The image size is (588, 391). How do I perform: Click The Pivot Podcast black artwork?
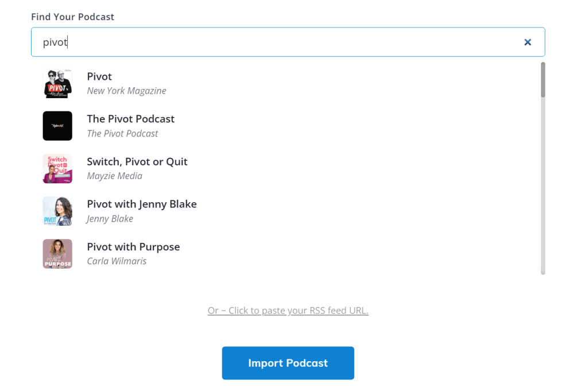pyautogui.click(x=57, y=126)
